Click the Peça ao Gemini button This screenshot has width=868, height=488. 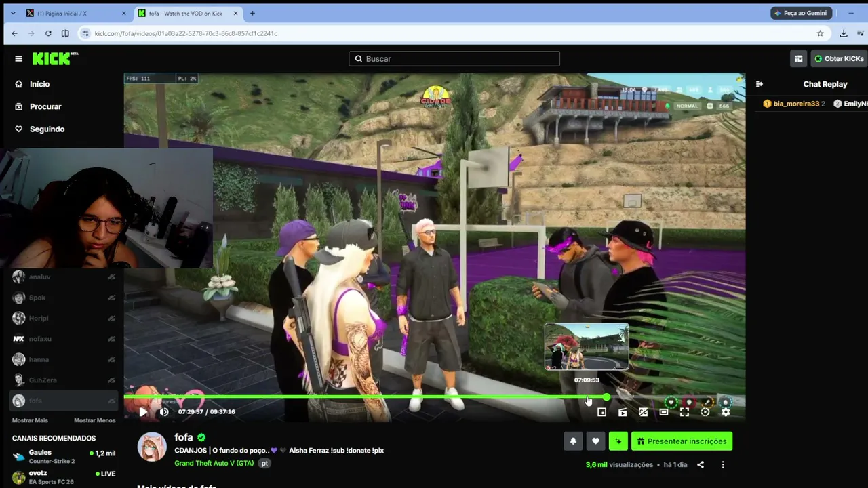[802, 13]
